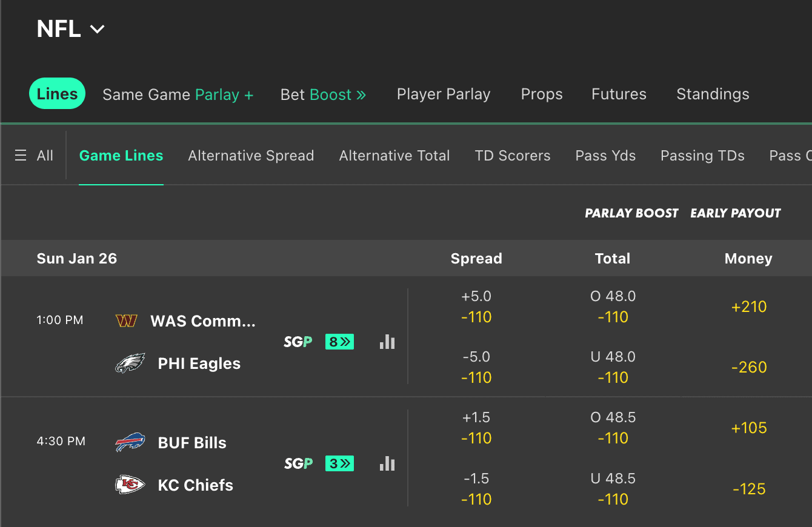Select the KC Chiefs team logo
The image size is (812, 527).
coord(128,485)
